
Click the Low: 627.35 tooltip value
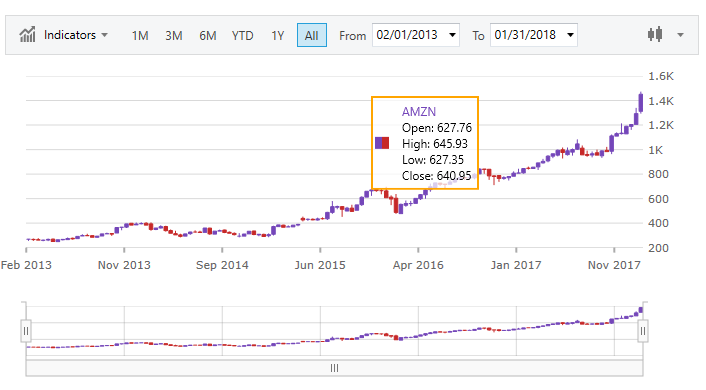(x=433, y=160)
